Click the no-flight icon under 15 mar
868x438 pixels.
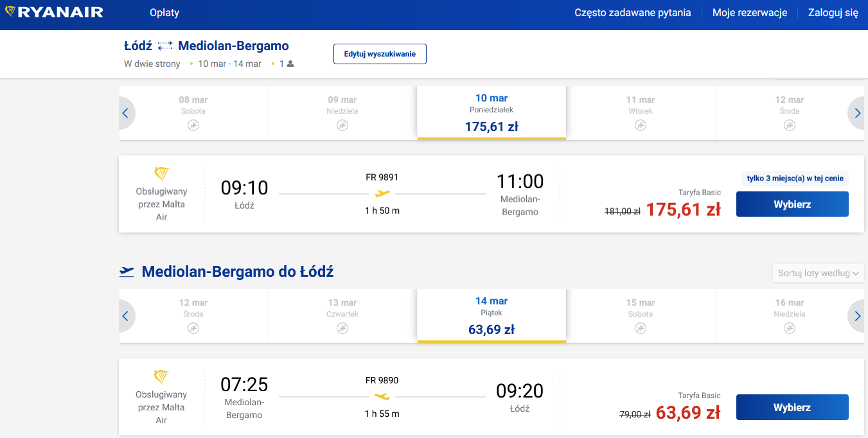pyautogui.click(x=641, y=328)
